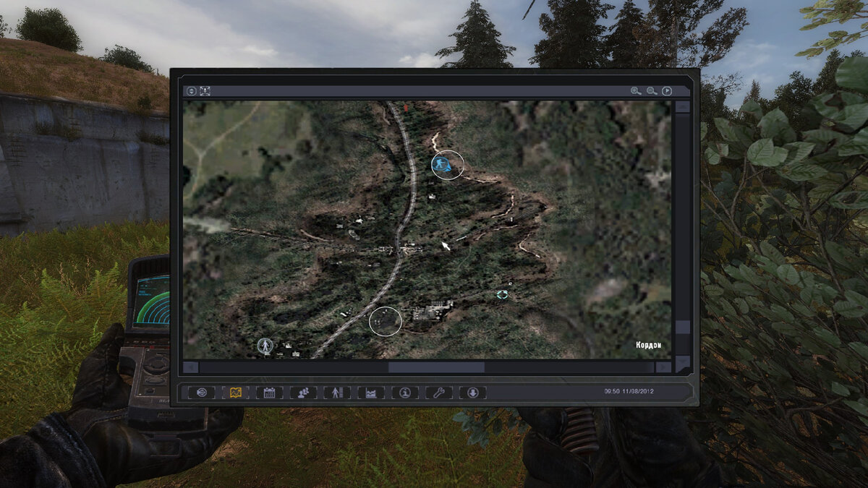The height and width of the screenshot is (488, 868).
Task: Click the red marker near map top
Action: [406, 107]
